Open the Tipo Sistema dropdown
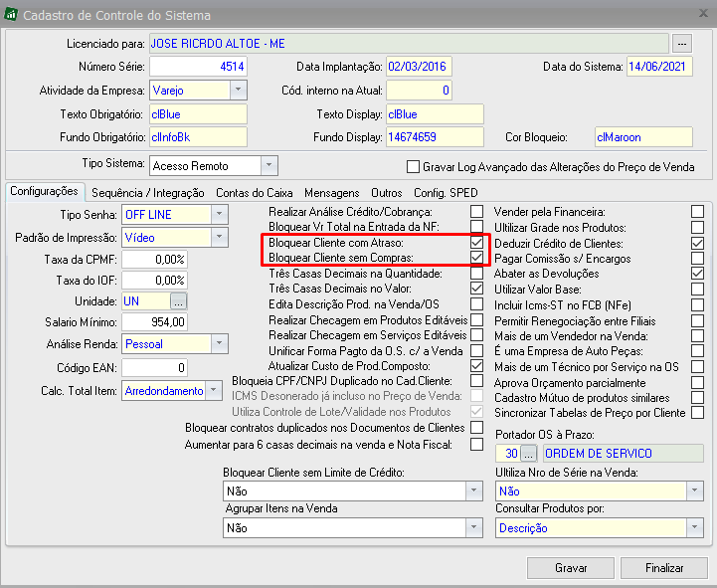The width and height of the screenshot is (717, 588). [269, 165]
